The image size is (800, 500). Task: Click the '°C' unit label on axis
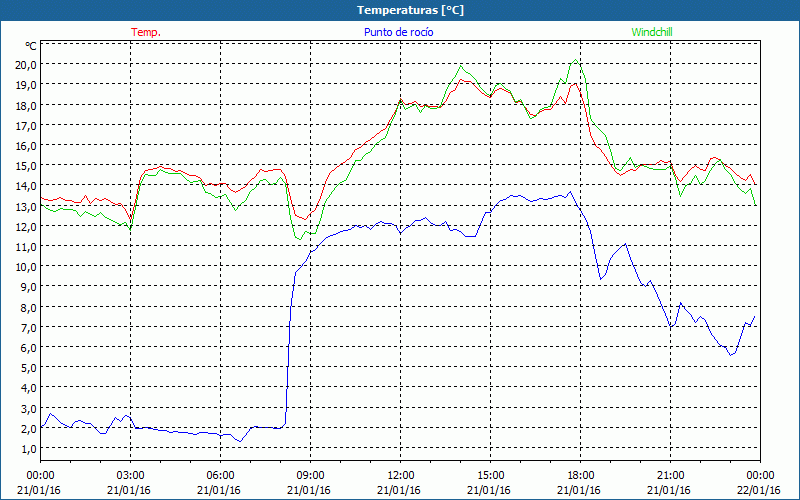(x=31, y=46)
